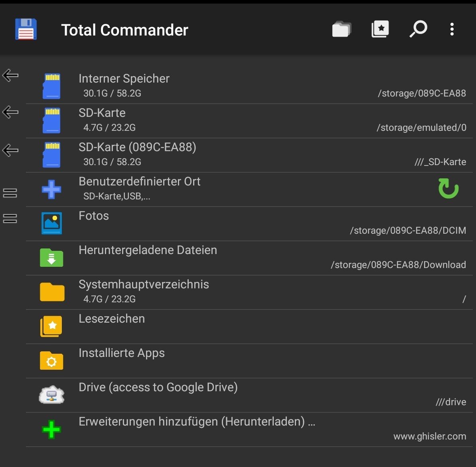The height and width of the screenshot is (467, 476).
Task: Open the three-dot overflow menu
Action: click(452, 29)
